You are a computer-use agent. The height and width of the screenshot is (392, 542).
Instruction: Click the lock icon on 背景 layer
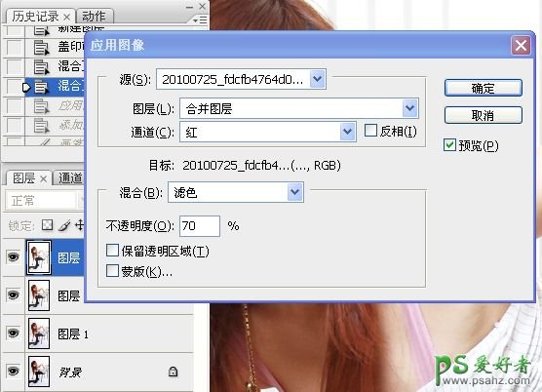(x=173, y=372)
